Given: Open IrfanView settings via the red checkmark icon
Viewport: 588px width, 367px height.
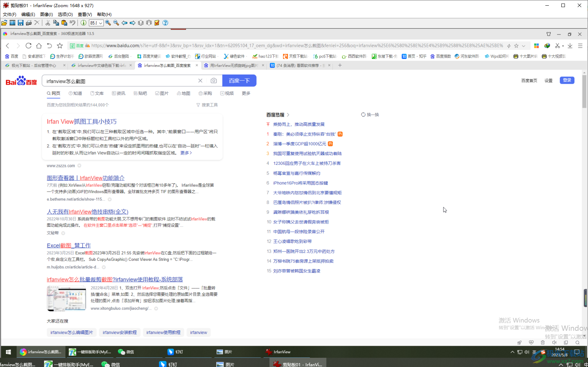Looking at the screenshot, I should (157, 23).
